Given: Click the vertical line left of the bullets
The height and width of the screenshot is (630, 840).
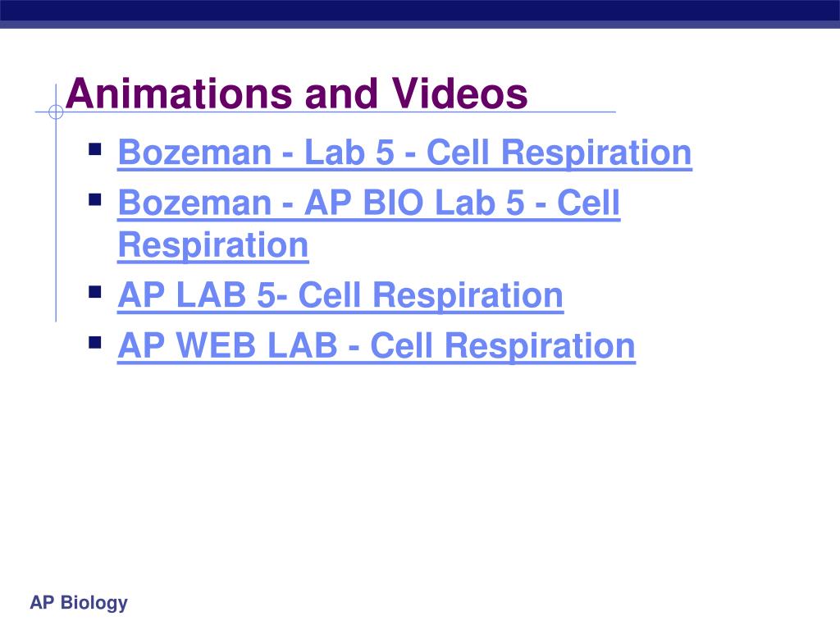Looking at the screenshot, I should pyautogui.click(x=56, y=203).
